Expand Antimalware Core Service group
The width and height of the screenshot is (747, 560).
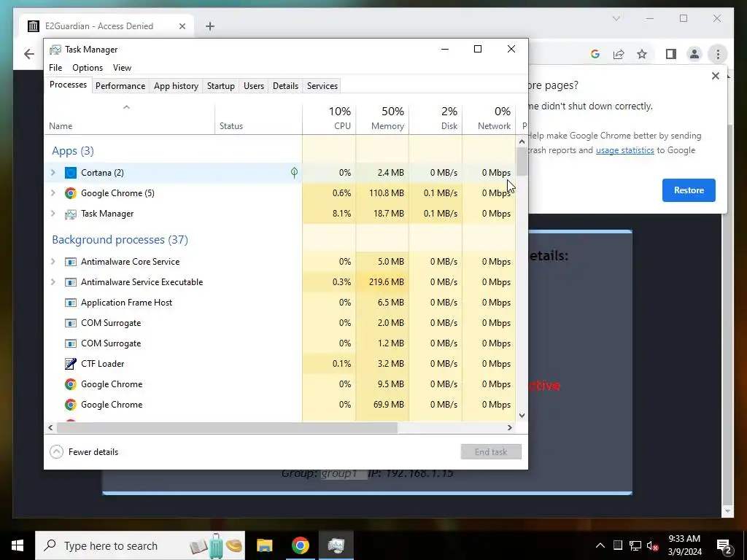tap(53, 262)
